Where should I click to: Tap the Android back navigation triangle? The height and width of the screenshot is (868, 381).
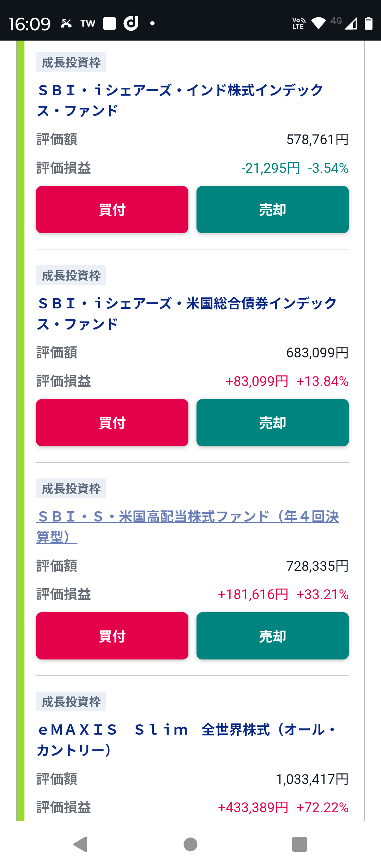pyautogui.click(x=80, y=844)
